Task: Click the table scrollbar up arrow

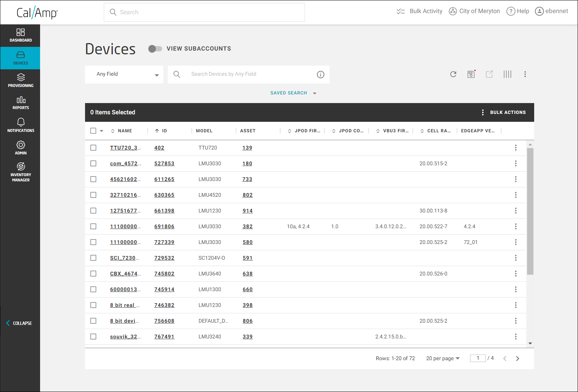Action: point(530,144)
